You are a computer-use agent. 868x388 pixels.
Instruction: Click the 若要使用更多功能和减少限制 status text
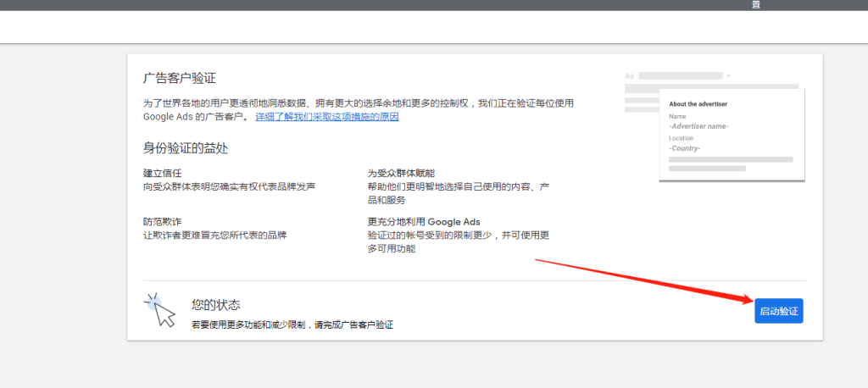(292, 325)
